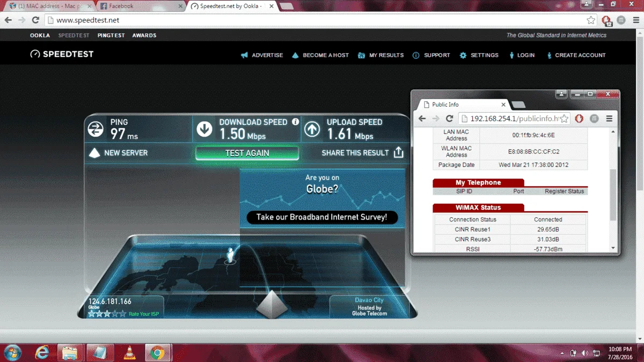Click the volume icon in the system tray
This screenshot has height=362, width=644.
tap(584, 353)
